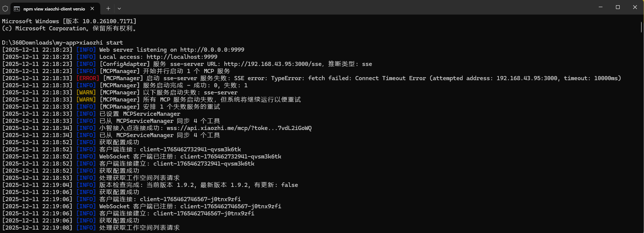Expand the new tab profile dropdown chevron
The width and height of the screenshot is (644, 233).
119,8
